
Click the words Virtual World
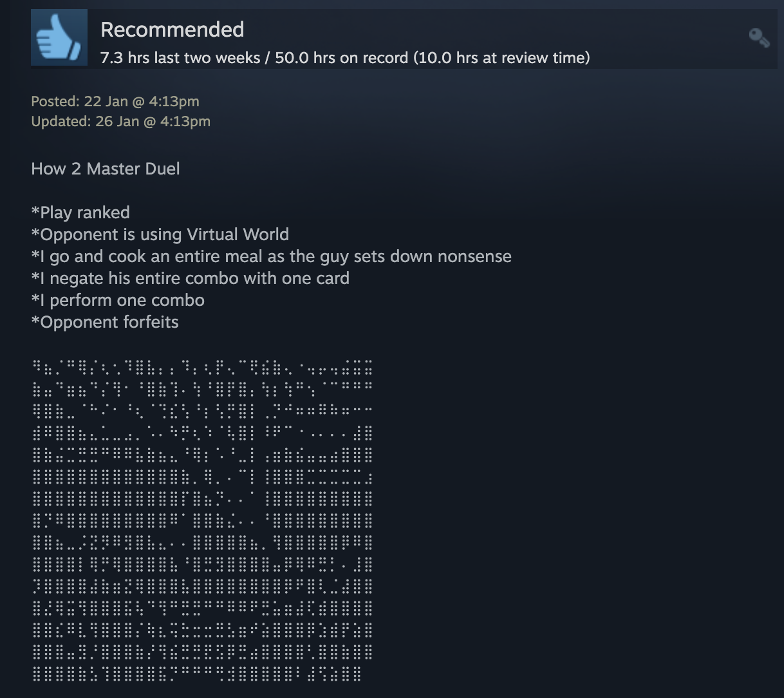[x=238, y=234]
